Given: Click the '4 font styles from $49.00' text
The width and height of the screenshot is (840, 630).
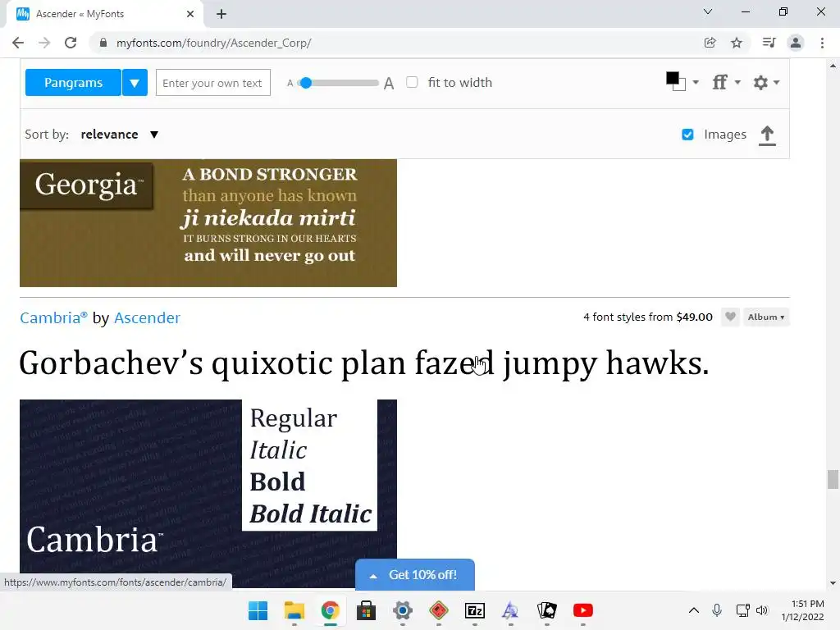Looking at the screenshot, I should (648, 317).
